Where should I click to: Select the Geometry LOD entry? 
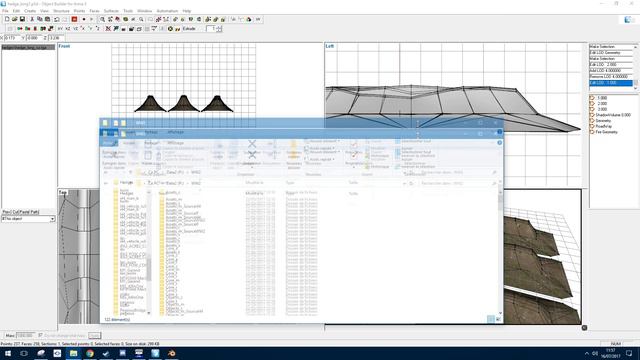[x=603, y=121]
